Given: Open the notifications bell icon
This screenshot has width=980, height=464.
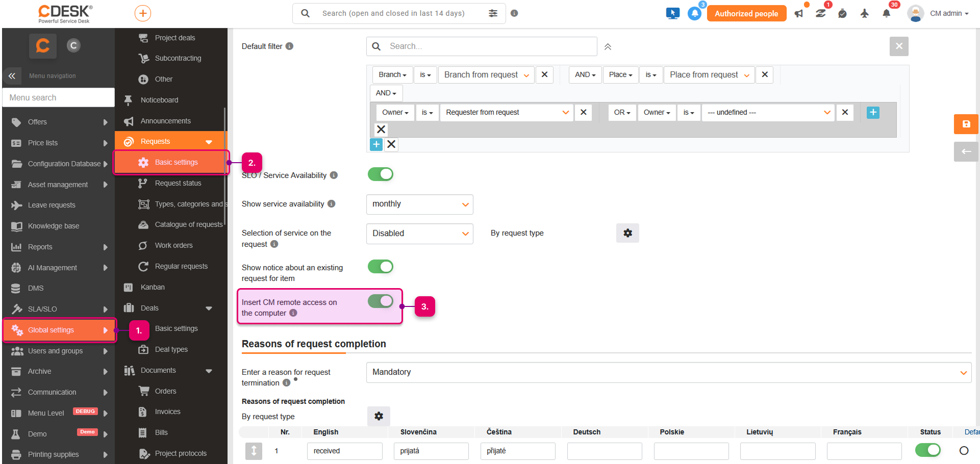Looking at the screenshot, I should pyautogui.click(x=887, y=13).
